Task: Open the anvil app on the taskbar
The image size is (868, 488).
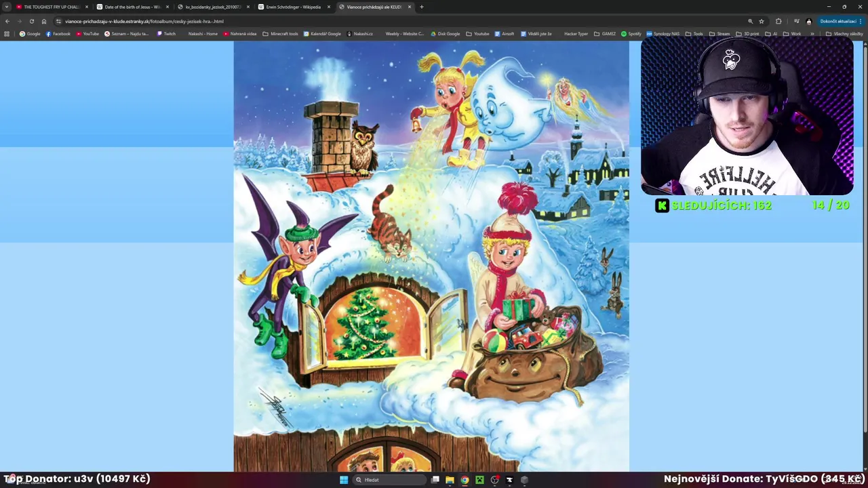Action: point(509,480)
